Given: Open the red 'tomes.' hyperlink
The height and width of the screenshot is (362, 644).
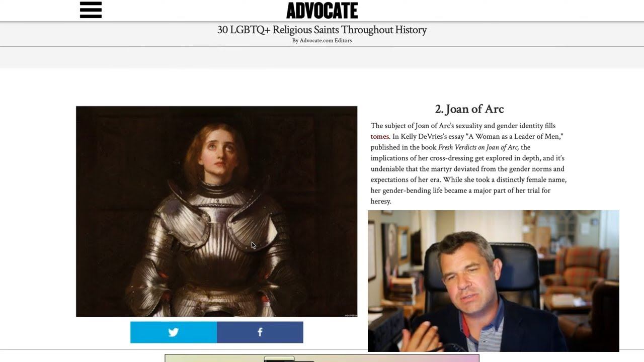Looking at the screenshot, I should pyautogui.click(x=380, y=137).
